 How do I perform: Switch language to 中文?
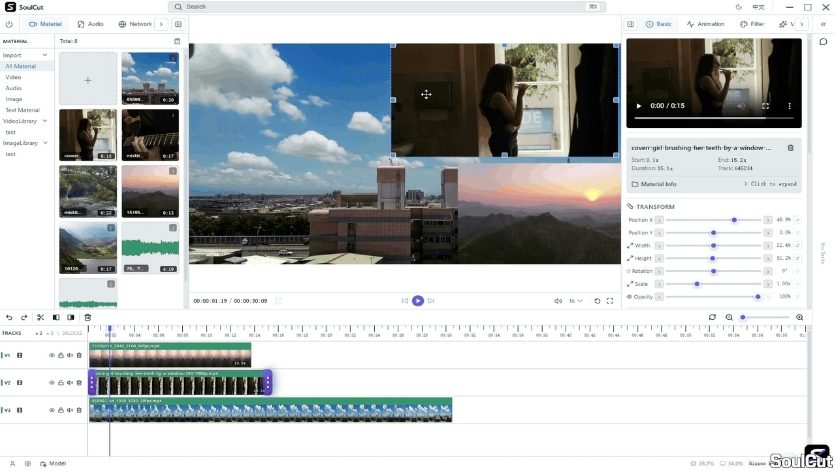click(758, 7)
